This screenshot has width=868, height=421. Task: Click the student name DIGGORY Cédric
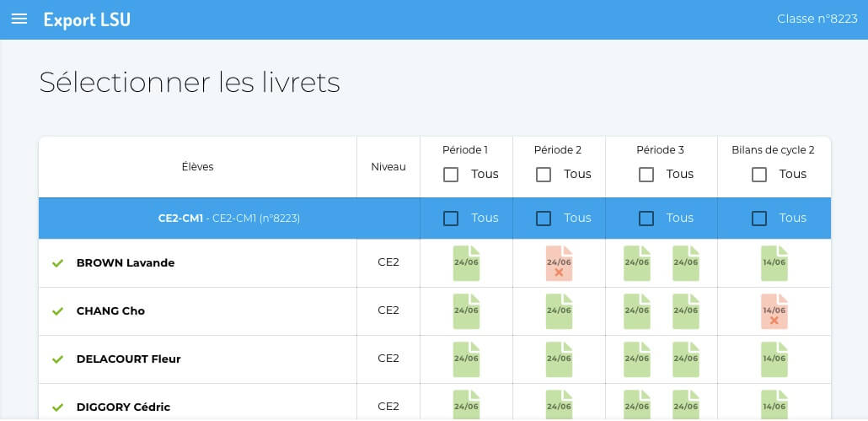(x=123, y=408)
